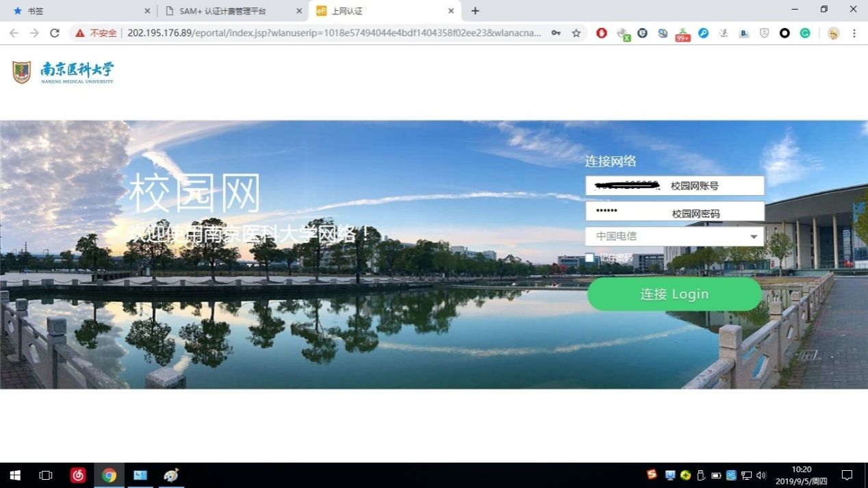Open the volume control in system tray
868x488 pixels.
[x=761, y=475]
